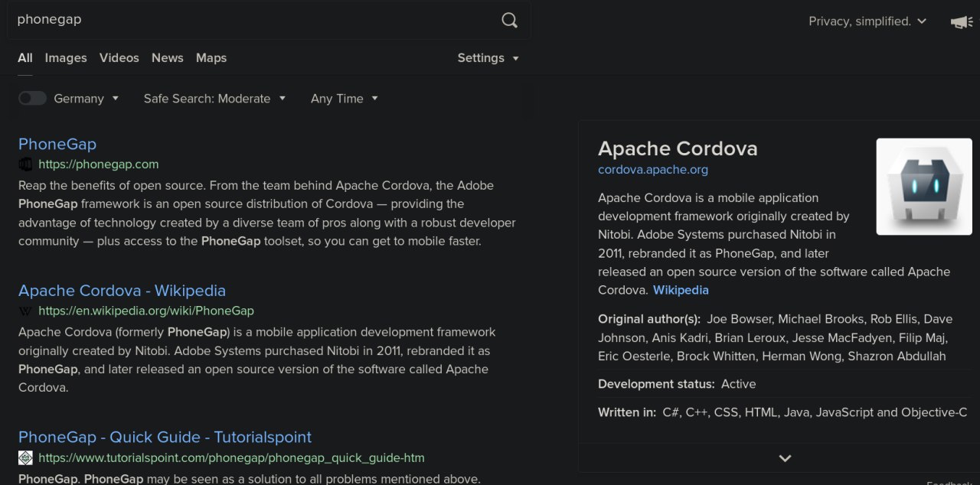Switch to the Images tab

point(66,58)
